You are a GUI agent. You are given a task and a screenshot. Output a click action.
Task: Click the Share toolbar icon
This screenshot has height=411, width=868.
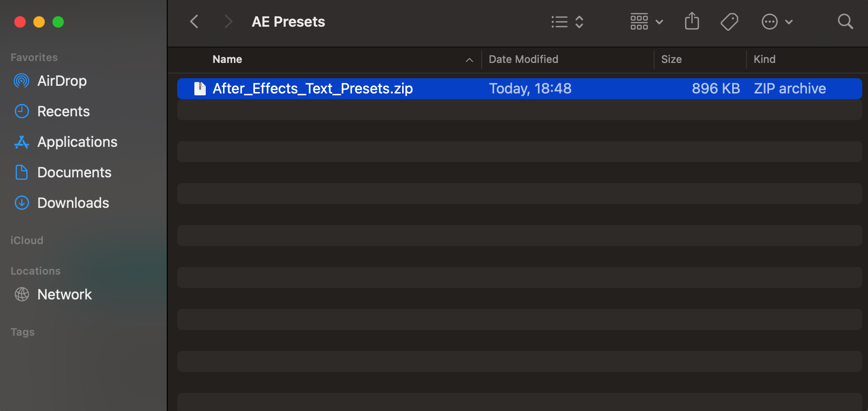(692, 21)
